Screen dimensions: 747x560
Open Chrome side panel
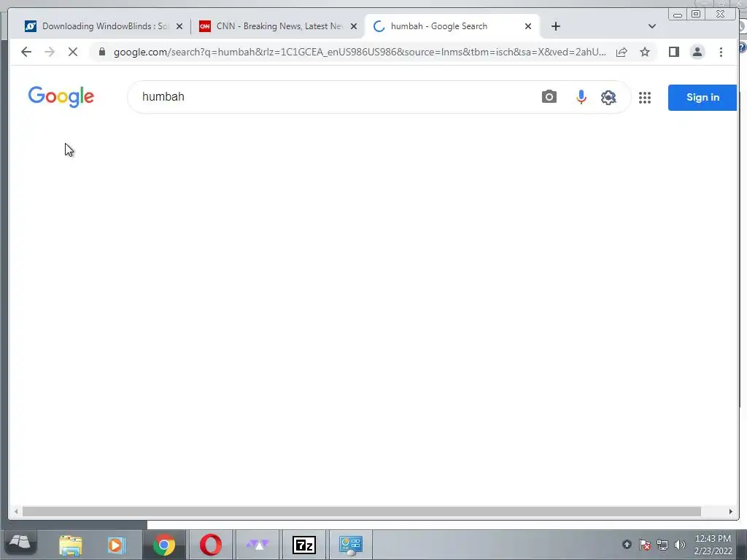coord(673,52)
